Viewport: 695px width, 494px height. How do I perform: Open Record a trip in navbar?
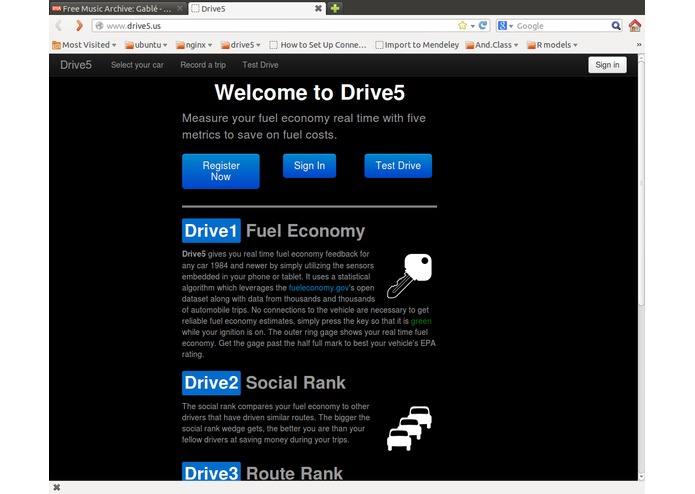[x=203, y=65]
